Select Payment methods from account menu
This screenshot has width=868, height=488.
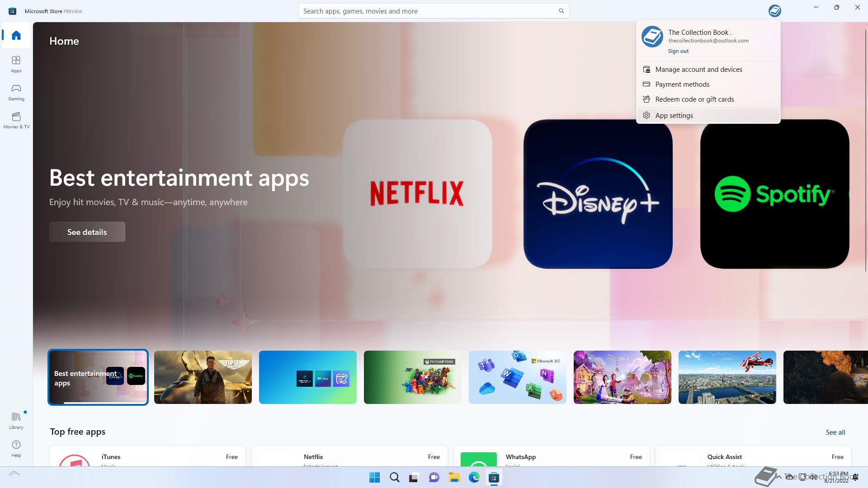(708, 84)
